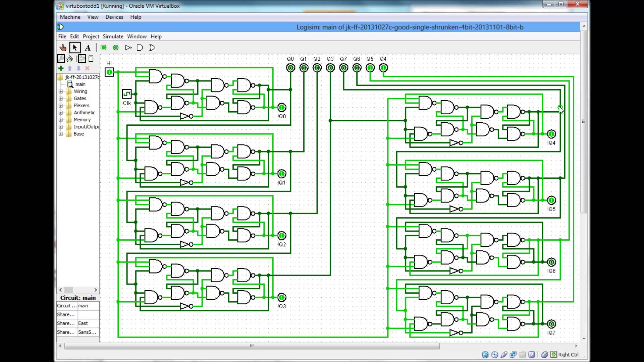Pick the input pin tool

103,48
